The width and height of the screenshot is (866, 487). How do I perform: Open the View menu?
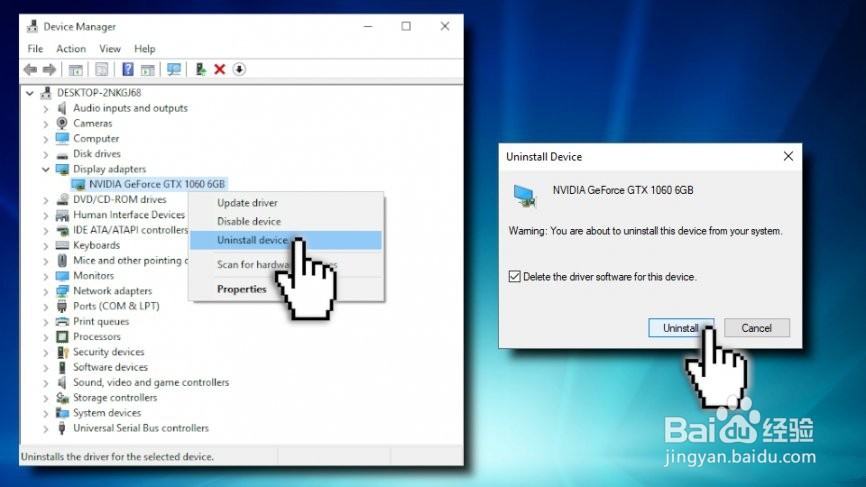(110, 49)
